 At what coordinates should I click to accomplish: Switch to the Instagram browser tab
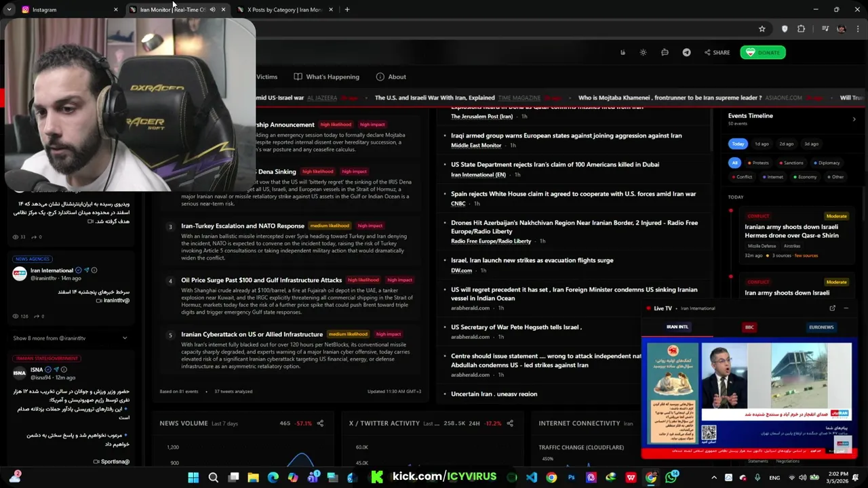(68, 9)
